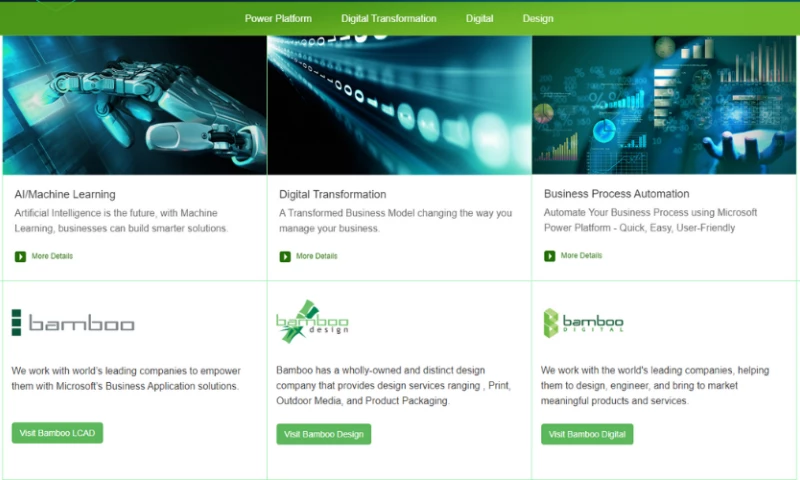This screenshot has height=480, width=800.
Task: Click arrow icon under Digital Transformation card
Action: tap(285, 257)
